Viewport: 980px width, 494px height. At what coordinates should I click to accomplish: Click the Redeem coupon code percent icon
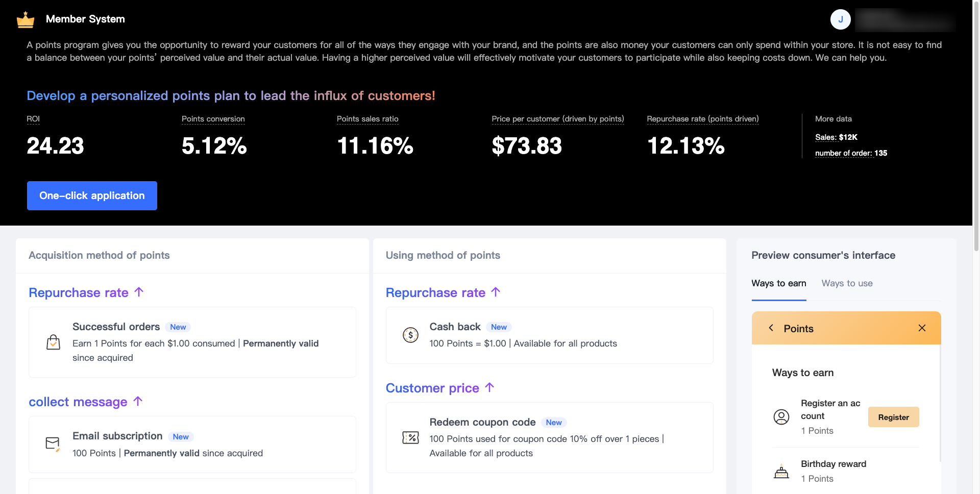coord(410,437)
